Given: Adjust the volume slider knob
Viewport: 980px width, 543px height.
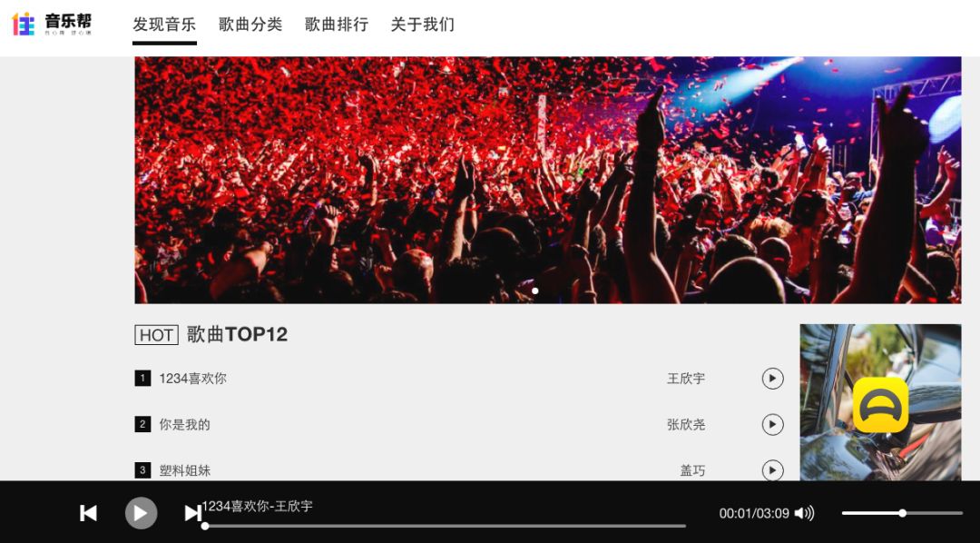Looking at the screenshot, I should tap(903, 513).
